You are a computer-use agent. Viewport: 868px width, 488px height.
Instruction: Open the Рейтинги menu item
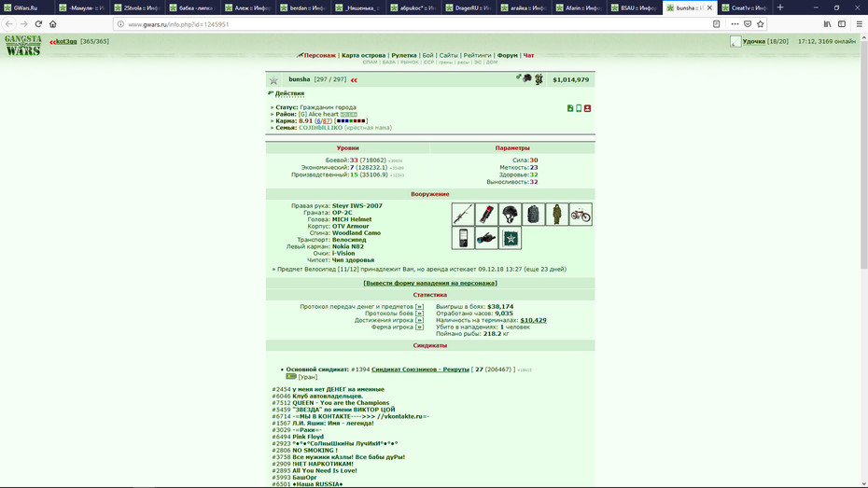click(477, 55)
